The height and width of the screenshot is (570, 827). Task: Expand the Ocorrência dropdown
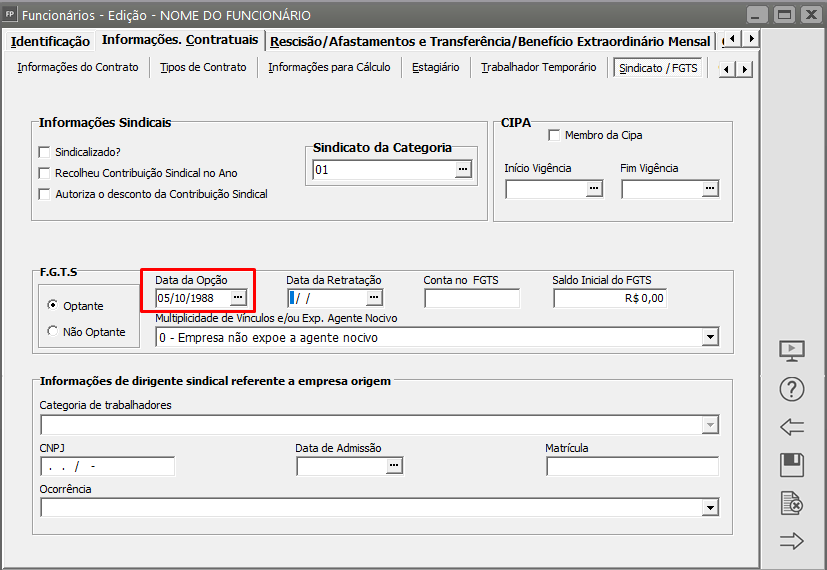[x=710, y=508]
